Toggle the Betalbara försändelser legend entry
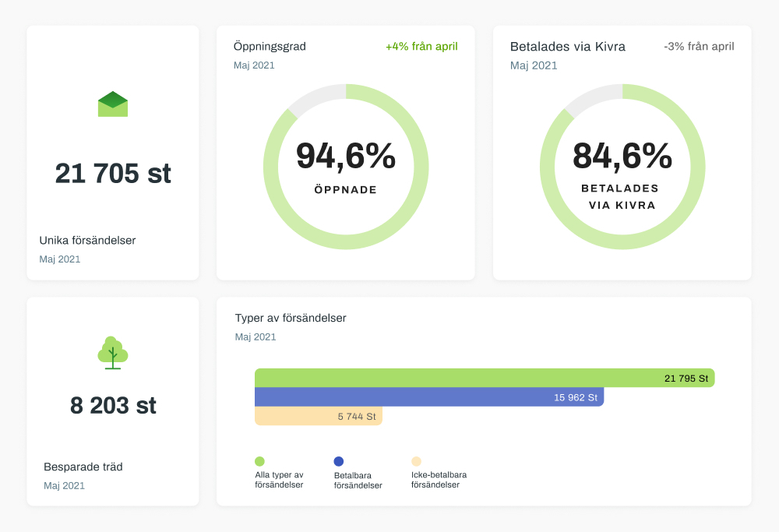The image size is (779, 532). [358, 474]
